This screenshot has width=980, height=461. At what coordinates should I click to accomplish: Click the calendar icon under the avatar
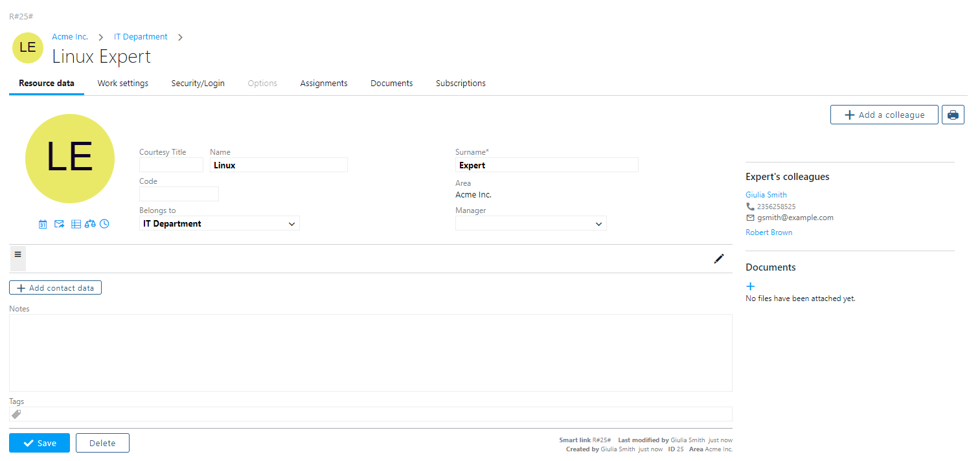pos(43,224)
